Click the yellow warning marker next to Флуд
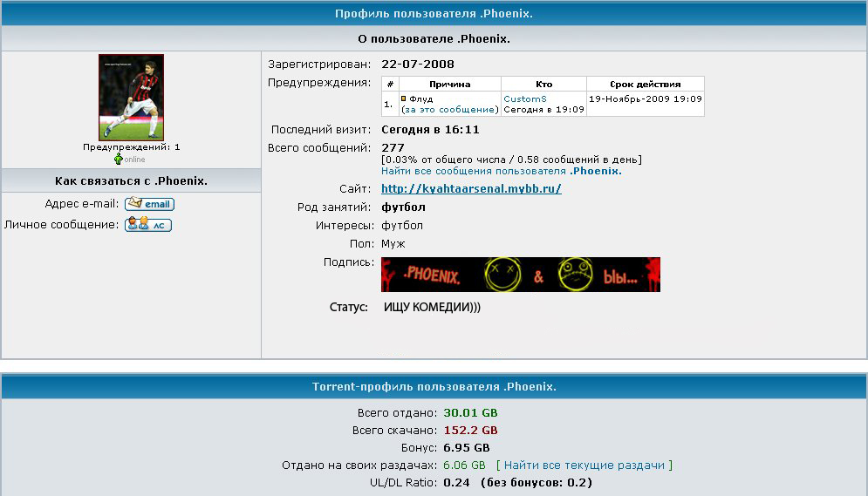The image size is (868, 496). coord(404,99)
